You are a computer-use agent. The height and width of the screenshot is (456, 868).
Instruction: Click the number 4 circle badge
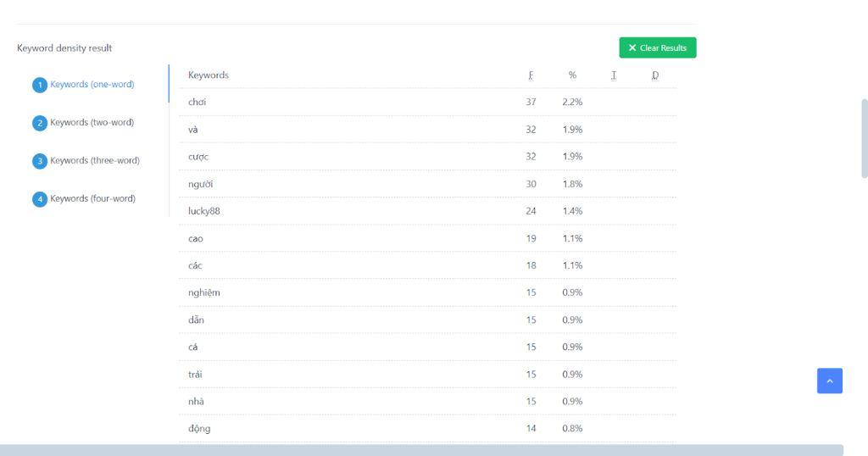[x=39, y=199]
